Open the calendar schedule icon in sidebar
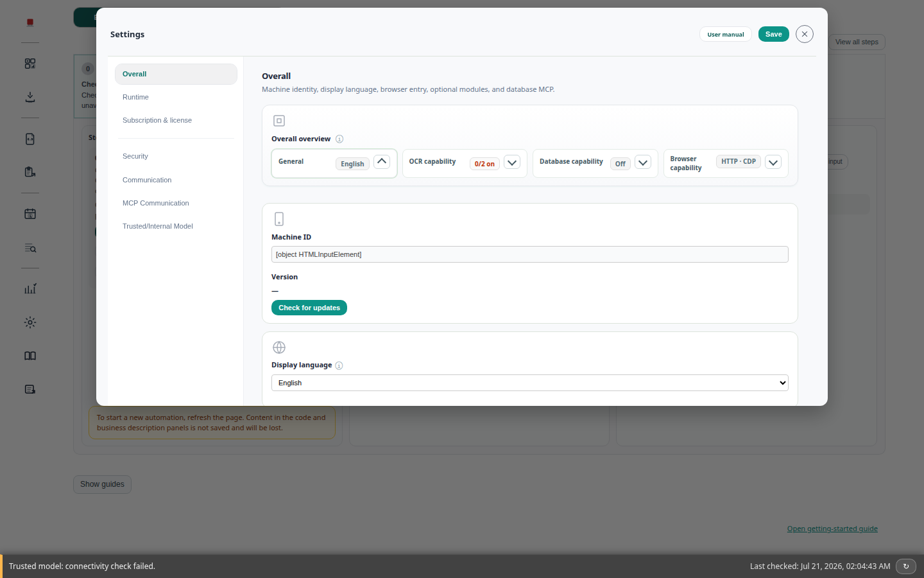The height and width of the screenshot is (578, 924). click(x=30, y=214)
